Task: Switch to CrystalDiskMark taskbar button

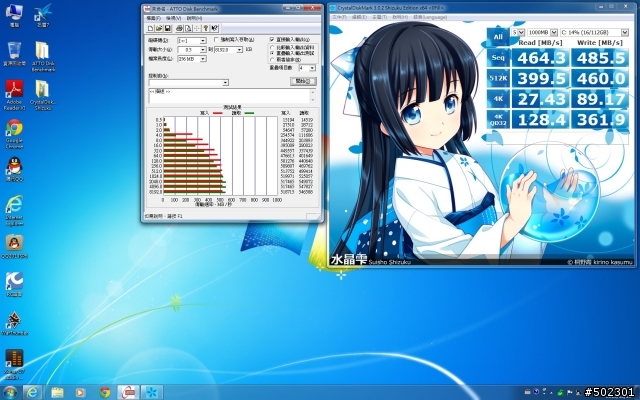Action: [x=152, y=392]
